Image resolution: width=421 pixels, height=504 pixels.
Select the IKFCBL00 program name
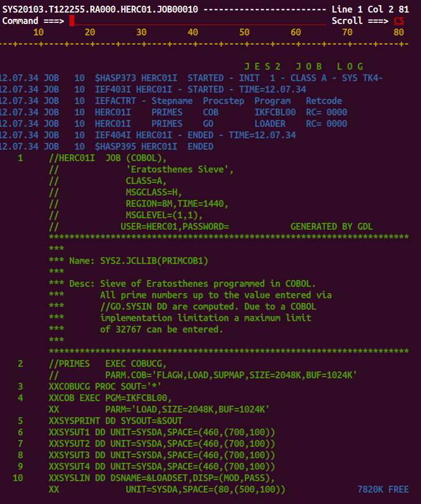275,112
